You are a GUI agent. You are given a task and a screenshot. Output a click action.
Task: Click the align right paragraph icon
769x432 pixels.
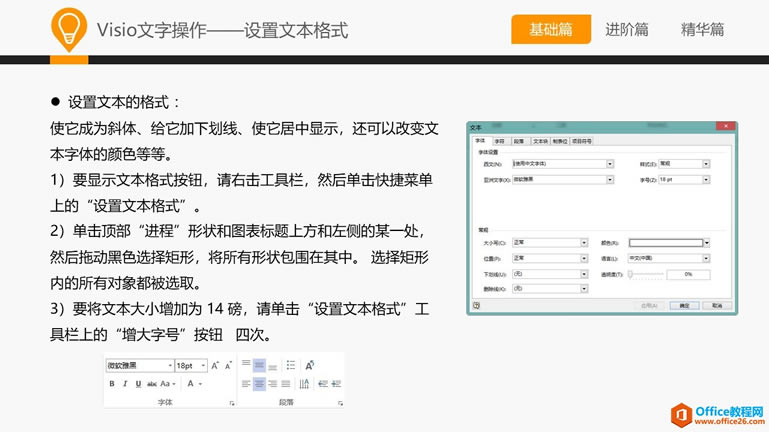pos(273,383)
